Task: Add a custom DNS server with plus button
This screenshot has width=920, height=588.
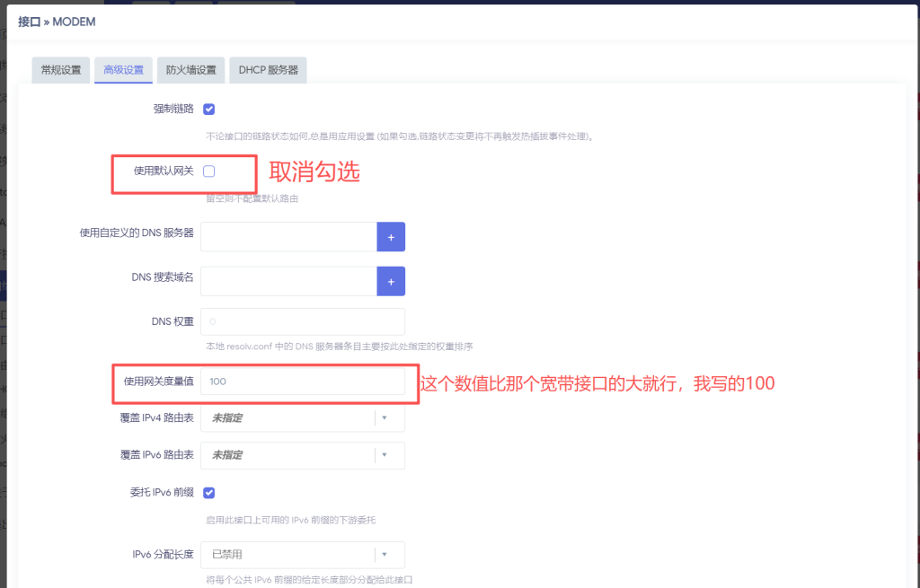Action: 391,237
